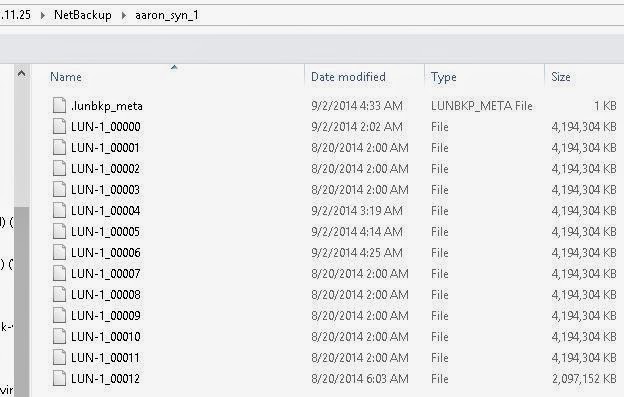The height and width of the screenshot is (397, 624).
Task: Select the LUN-1_00011 file icon
Action: [59, 358]
